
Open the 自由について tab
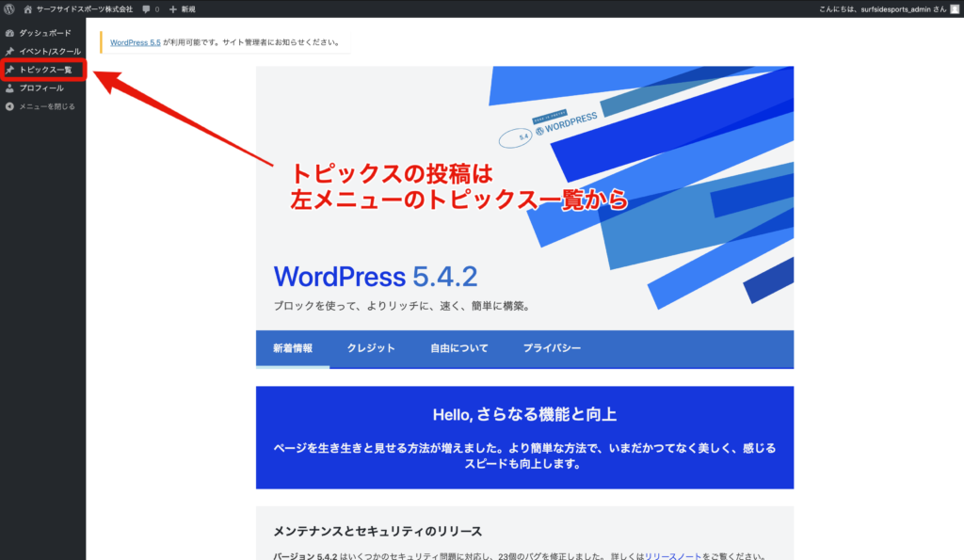tap(458, 348)
